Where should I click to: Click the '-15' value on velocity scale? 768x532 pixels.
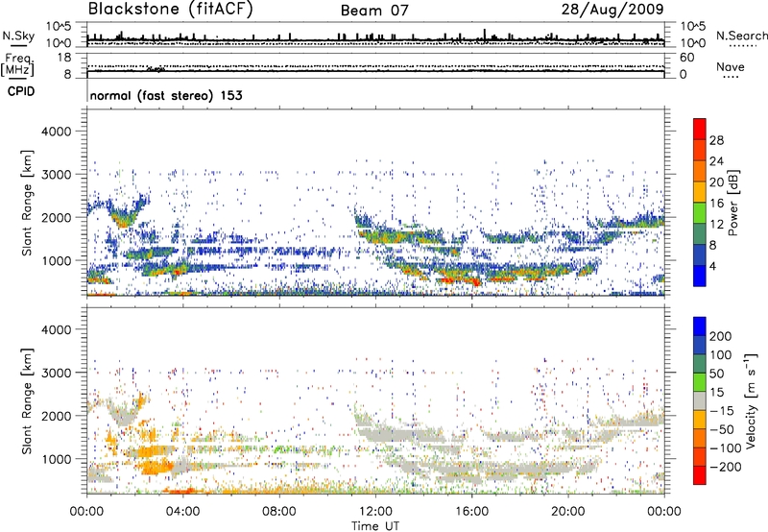(x=722, y=410)
